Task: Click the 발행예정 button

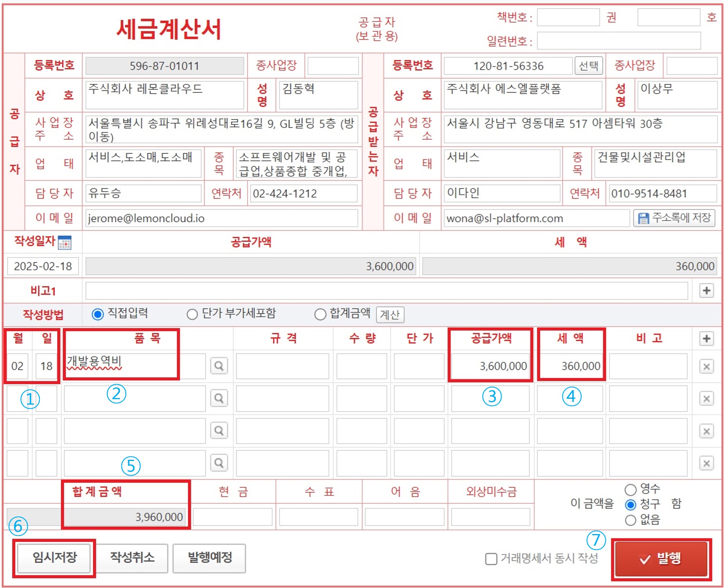Action: pyautogui.click(x=209, y=558)
